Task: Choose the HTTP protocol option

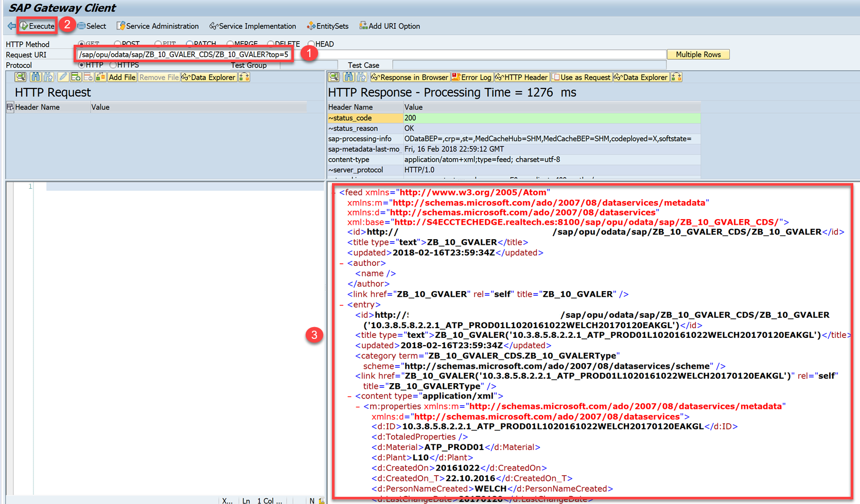Action: [x=81, y=65]
